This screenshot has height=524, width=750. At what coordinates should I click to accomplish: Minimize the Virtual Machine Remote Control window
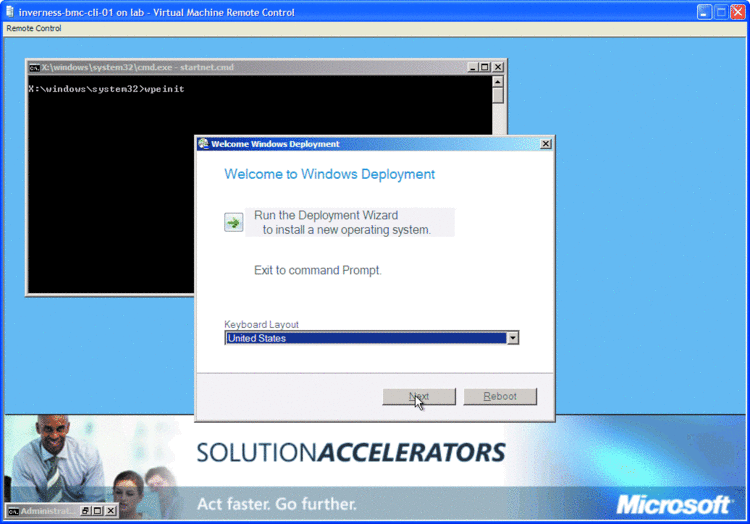(704, 12)
